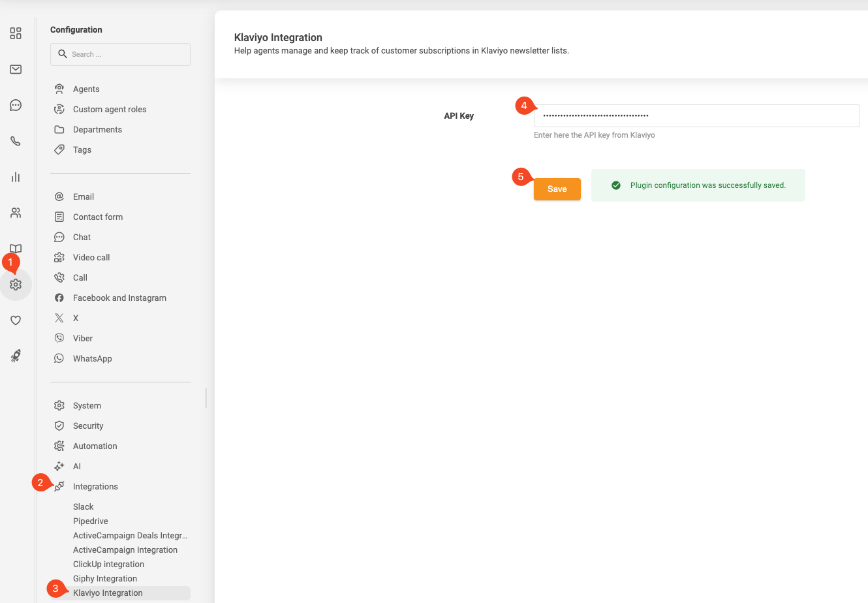Click the API Key input field
This screenshot has width=868, height=603.
coord(696,116)
